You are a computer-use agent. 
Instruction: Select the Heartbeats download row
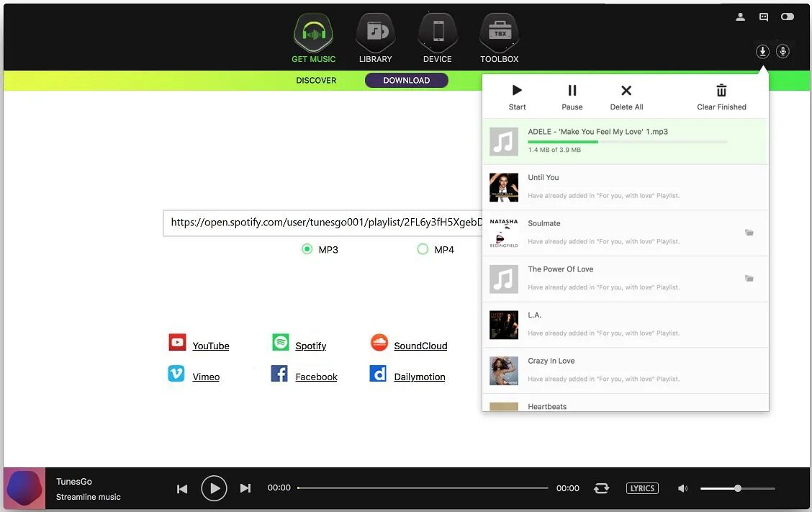(x=625, y=403)
